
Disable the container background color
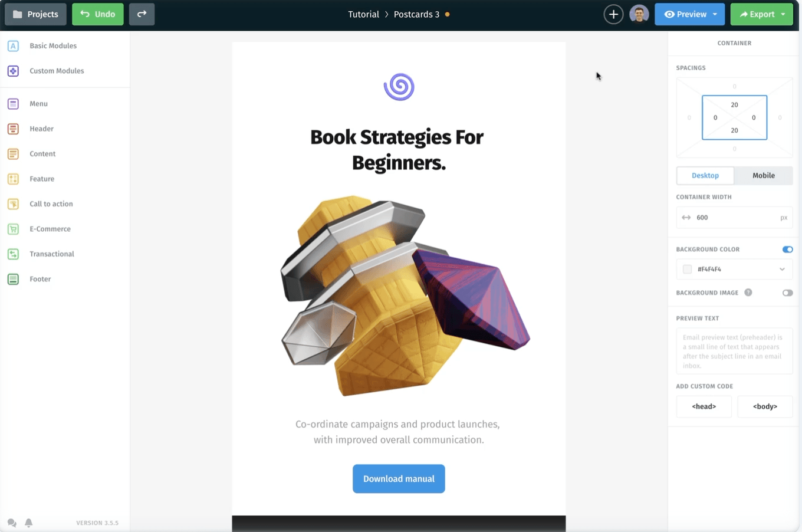787,249
